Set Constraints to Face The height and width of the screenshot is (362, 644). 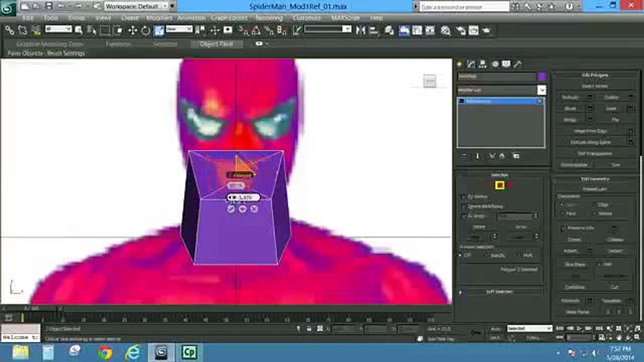pos(562,214)
